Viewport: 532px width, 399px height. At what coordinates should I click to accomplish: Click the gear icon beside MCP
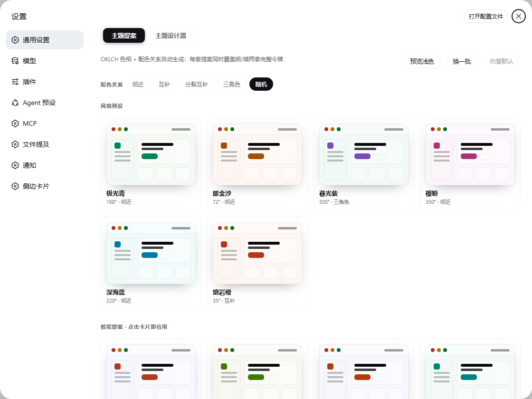coord(15,123)
